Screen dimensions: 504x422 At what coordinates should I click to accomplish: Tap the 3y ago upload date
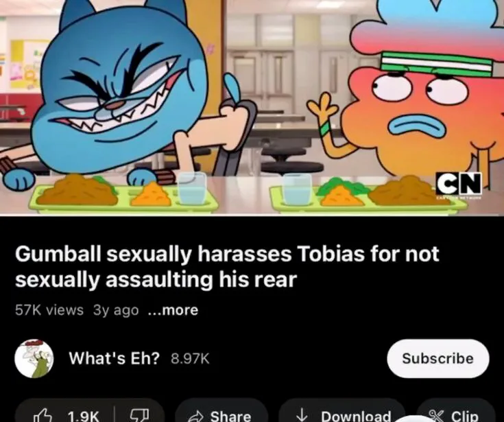[116, 310]
